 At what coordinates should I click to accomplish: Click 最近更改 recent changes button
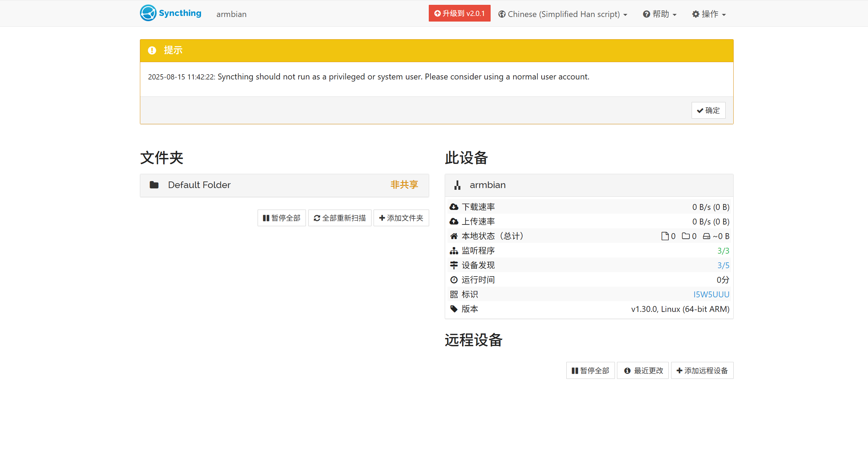coord(643,371)
